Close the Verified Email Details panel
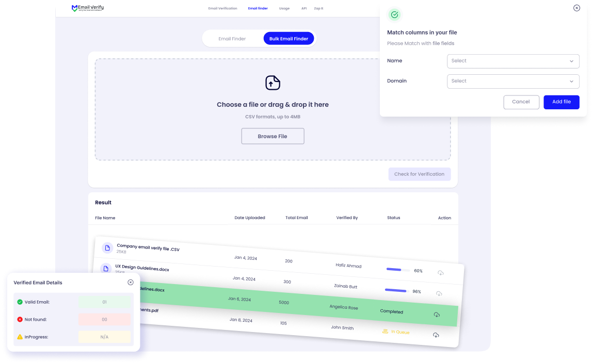The width and height of the screenshot is (593, 364). point(131,283)
